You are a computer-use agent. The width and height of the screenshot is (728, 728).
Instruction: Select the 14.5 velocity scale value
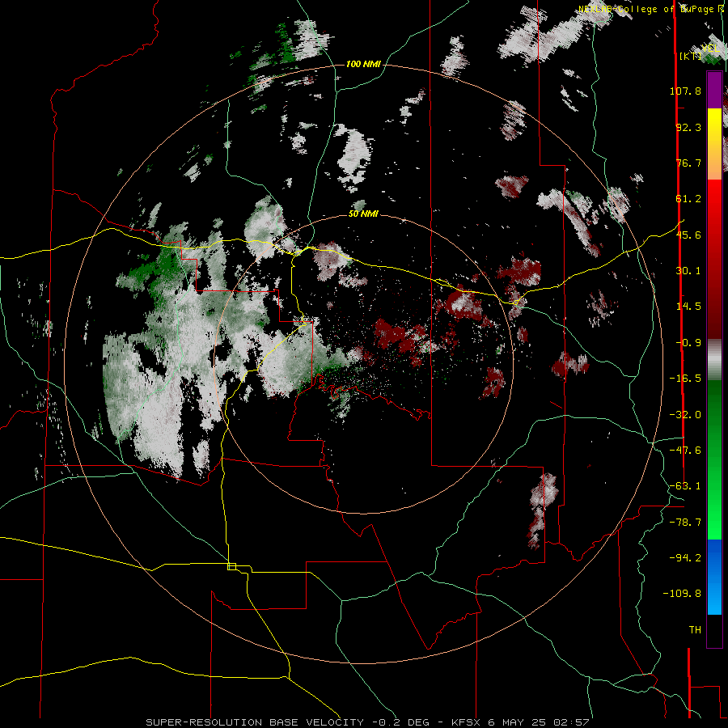tap(688, 307)
